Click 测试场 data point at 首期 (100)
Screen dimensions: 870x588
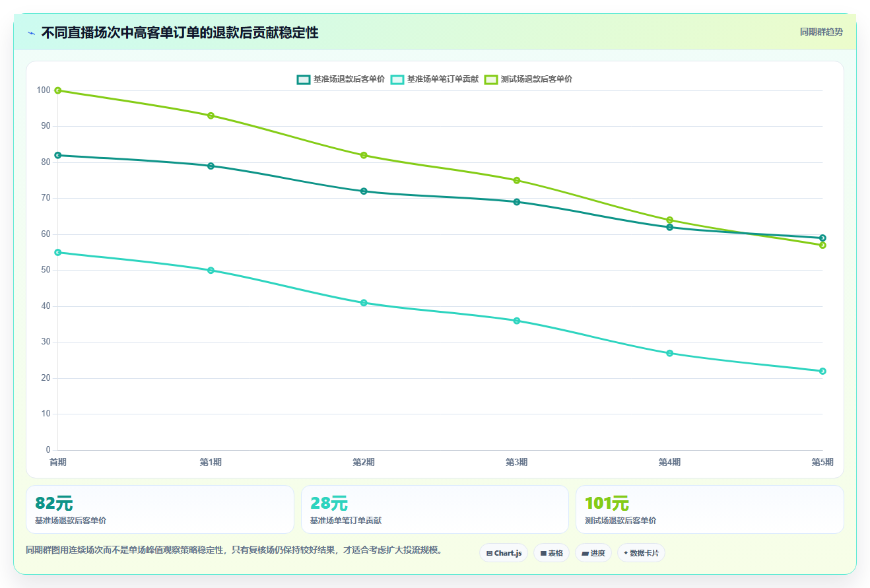coord(58,90)
